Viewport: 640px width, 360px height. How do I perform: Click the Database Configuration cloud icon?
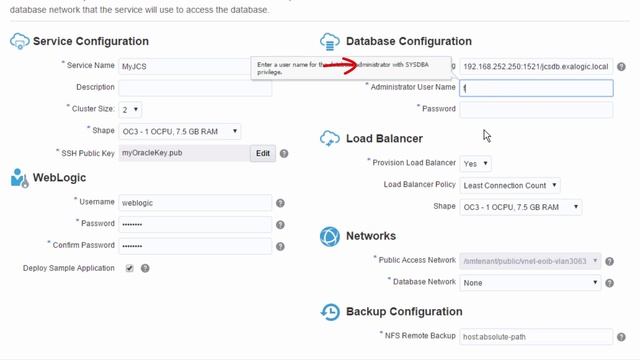(x=330, y=42)
